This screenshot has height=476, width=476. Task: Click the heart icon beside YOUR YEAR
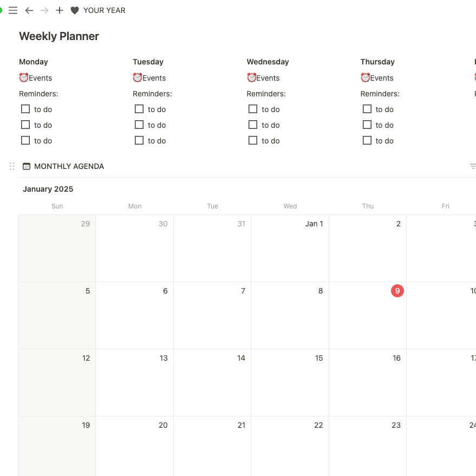pyautogui.click(x=75, y=10)
